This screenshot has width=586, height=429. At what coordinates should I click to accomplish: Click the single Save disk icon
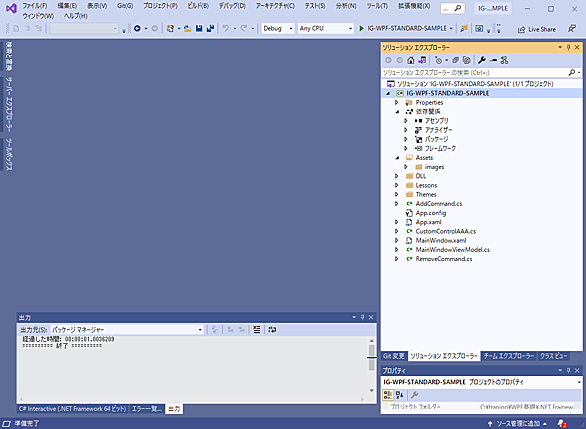click(199, 28)
